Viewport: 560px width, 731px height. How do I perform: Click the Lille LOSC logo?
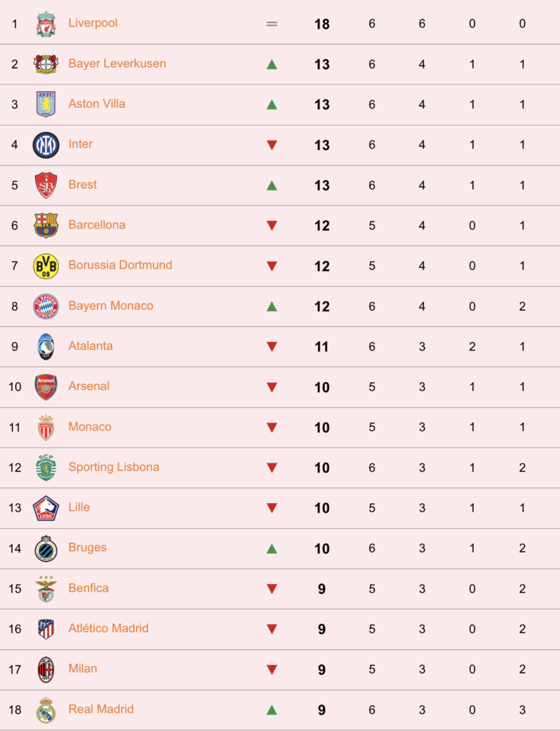[46, 508]
